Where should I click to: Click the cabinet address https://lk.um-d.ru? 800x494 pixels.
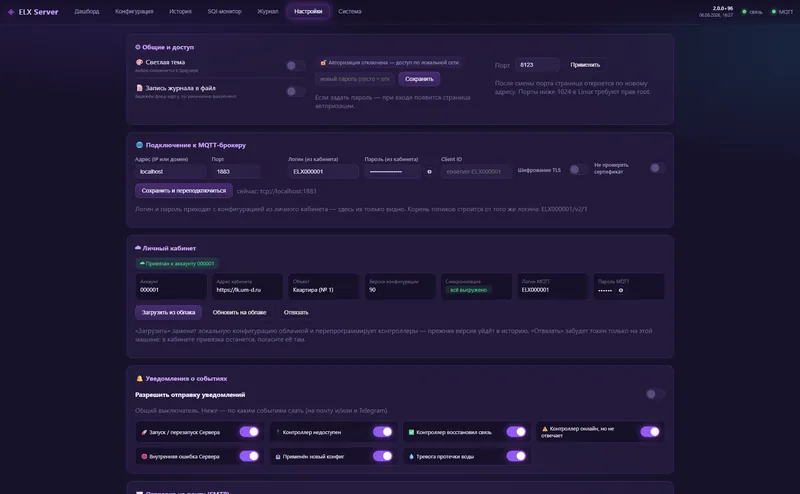238,290
